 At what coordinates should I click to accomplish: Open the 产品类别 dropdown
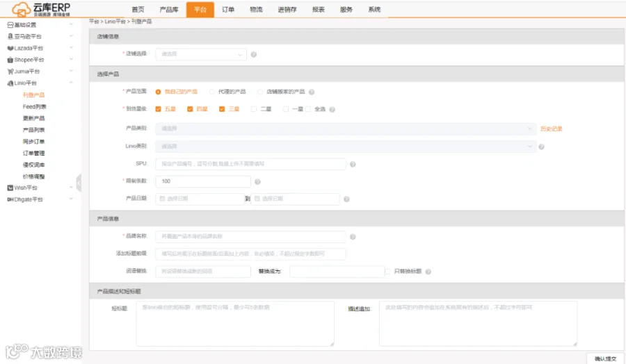pos(346,129)
